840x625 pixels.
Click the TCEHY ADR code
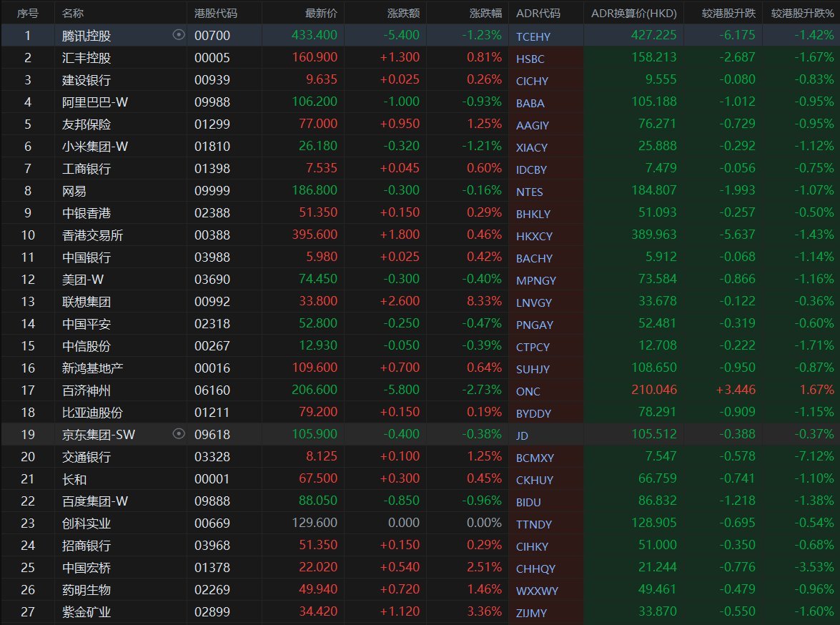pos(533,37)
